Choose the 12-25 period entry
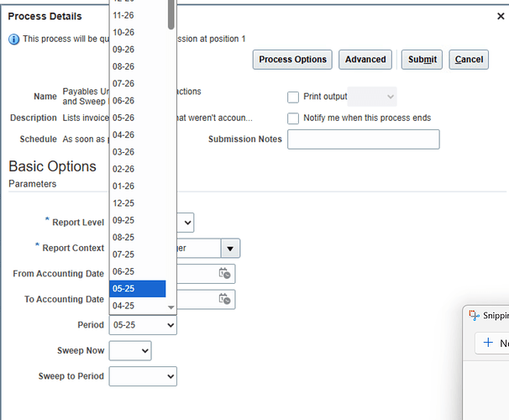 [138, 203]
